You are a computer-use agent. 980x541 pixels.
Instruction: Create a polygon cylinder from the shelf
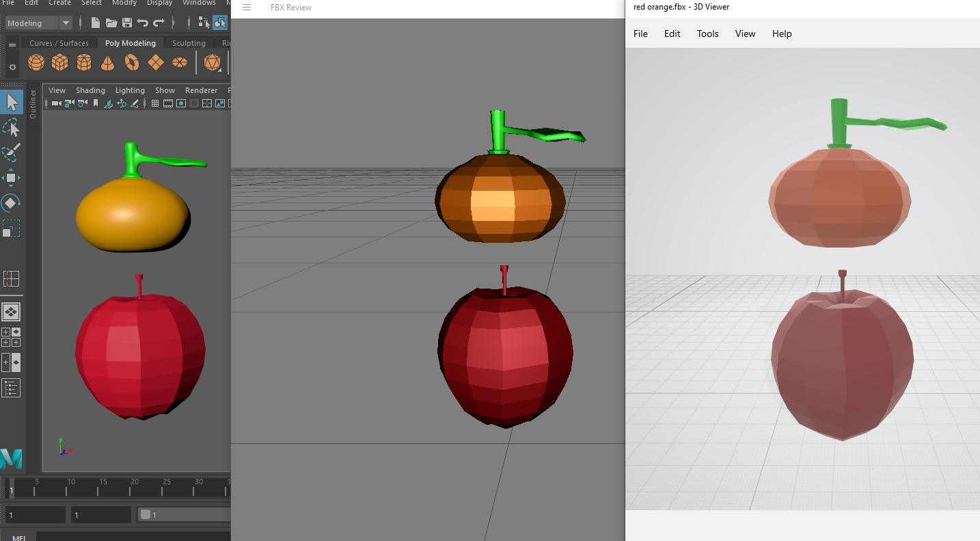[x=84, y=62]
